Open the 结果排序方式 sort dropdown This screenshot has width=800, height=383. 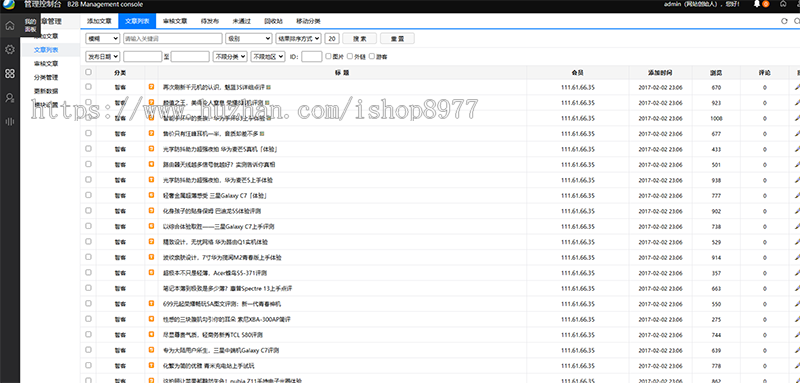coord(298,38)
